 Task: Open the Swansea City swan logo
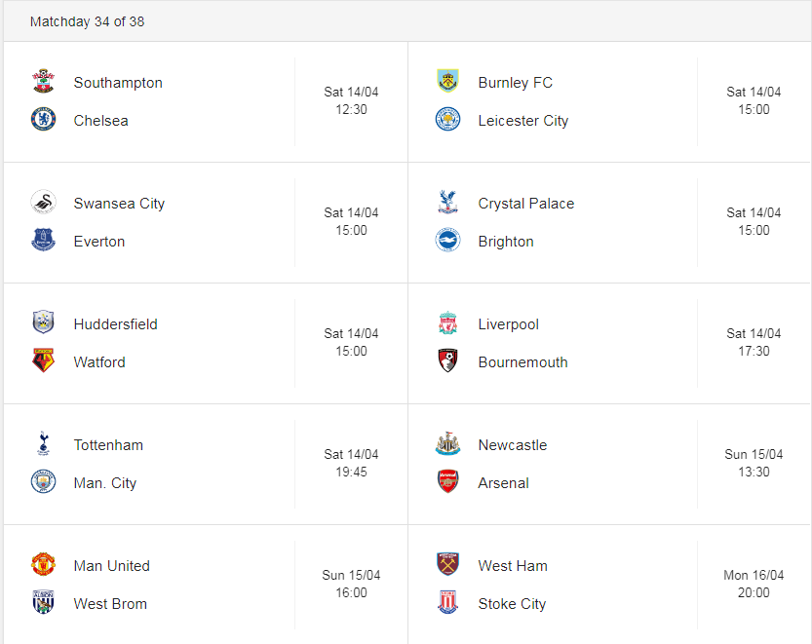point(44,202)
